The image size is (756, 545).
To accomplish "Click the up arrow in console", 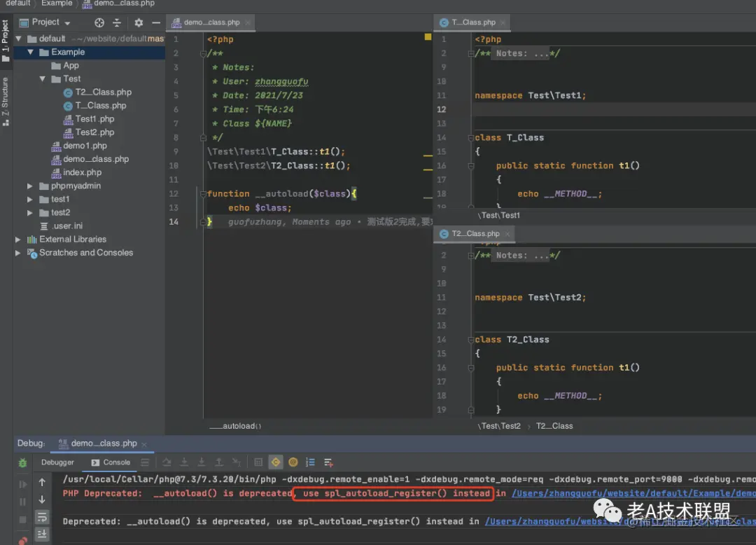I will coord(42,482).
